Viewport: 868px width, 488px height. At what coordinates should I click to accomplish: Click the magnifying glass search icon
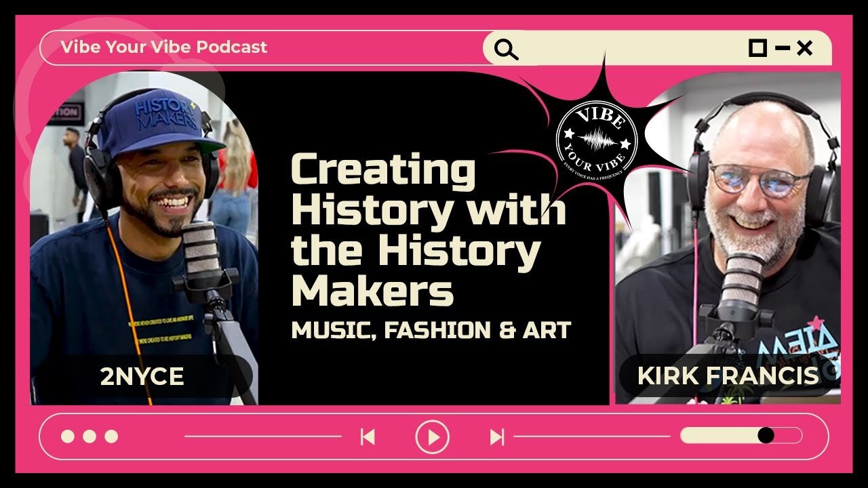pyautogui.click(x=507, y=49)
